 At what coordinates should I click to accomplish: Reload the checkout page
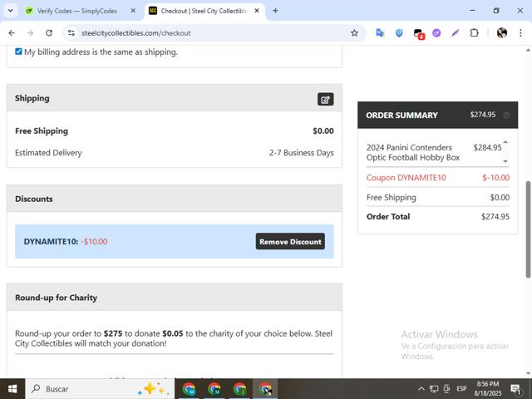(x=49, y=33)
